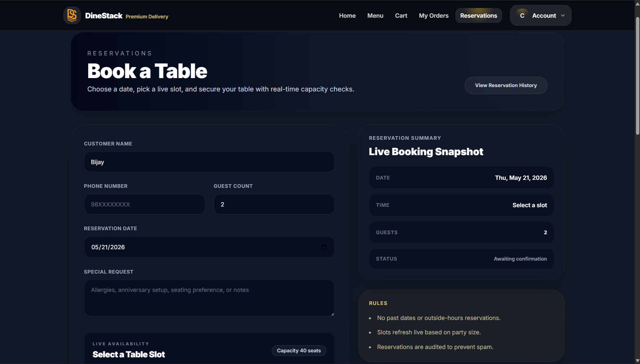640x364 pixels.
Task: Click the scrollbar down arrow
Action: (x=637, y=361)
